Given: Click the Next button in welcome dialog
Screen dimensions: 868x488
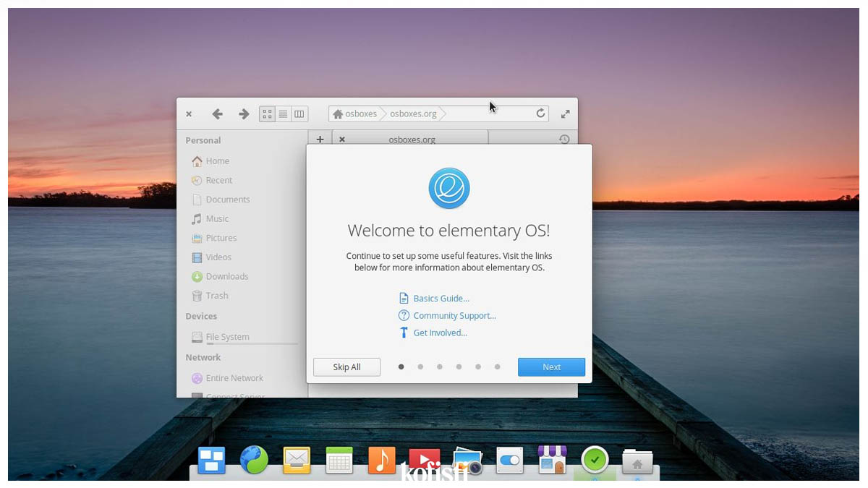Looking at the screenshot, I should point(551,367).
